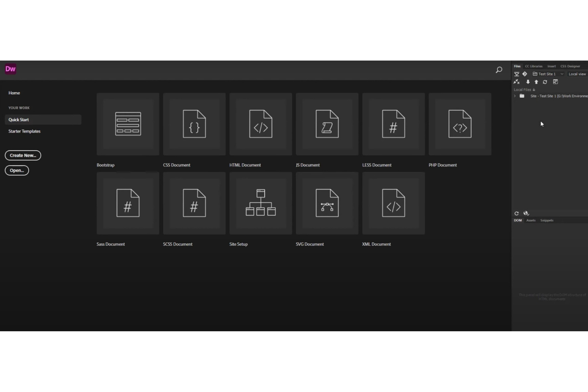588x392 pixels.
Task: Create a new LESS Document
Action: click(x=393, y=124)
